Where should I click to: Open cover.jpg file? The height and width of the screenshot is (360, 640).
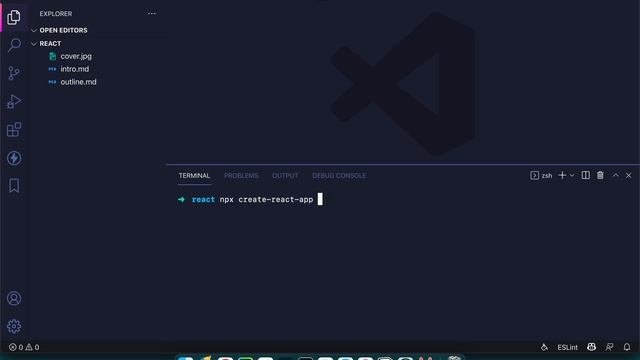[76, 56]
